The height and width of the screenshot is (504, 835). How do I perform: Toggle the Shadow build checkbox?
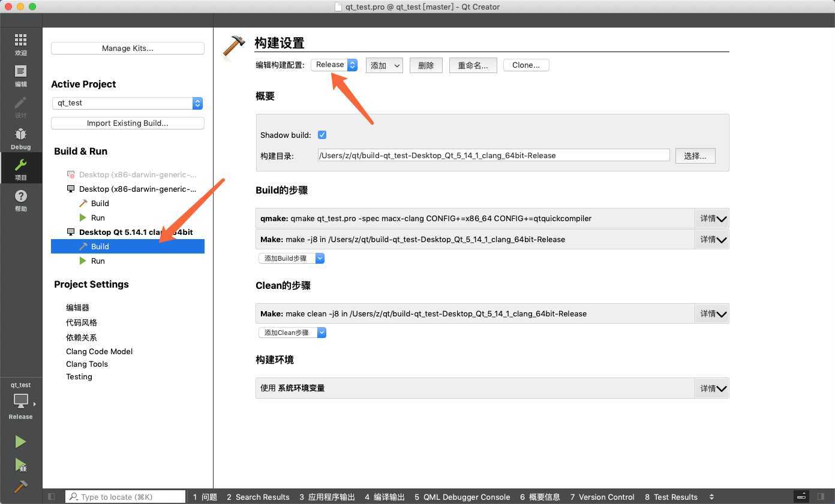[x=322, y=135]
